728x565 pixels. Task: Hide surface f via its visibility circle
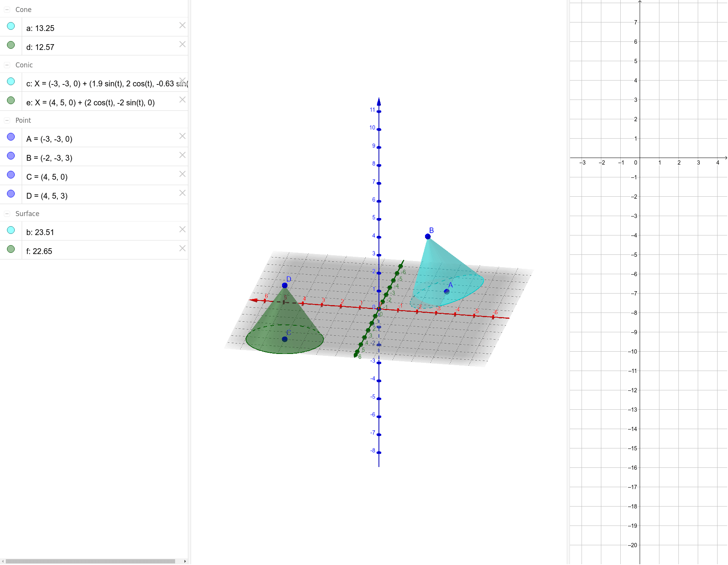(10, 248)
